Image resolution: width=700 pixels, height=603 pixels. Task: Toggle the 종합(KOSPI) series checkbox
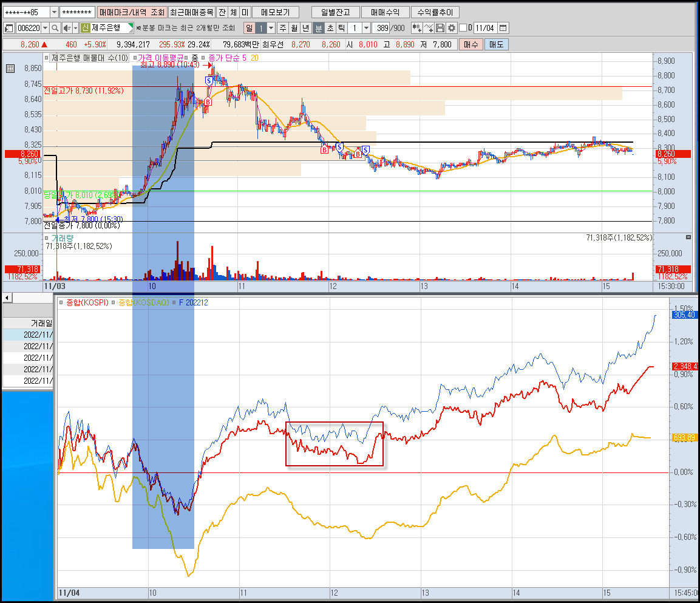(x=61, y=302)
